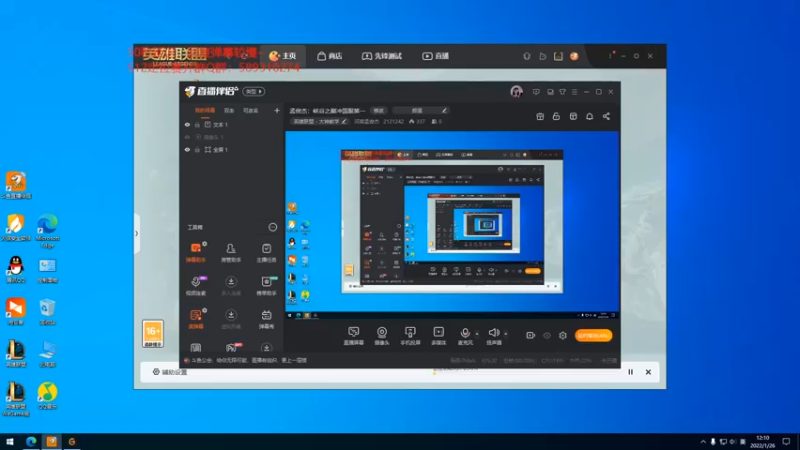Add a phone screen cast source (手机投屏)

point(410,336)
